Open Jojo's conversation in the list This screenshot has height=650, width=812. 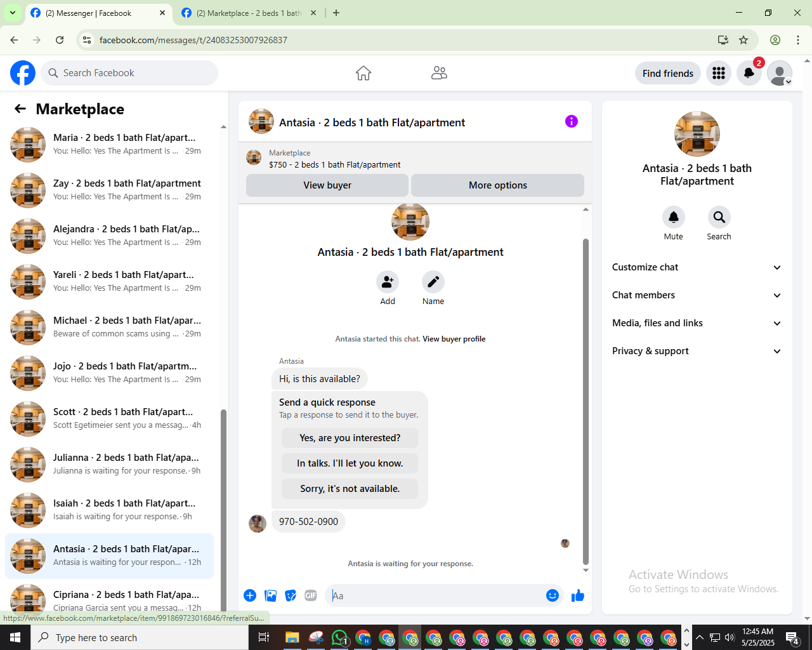[109, 373]
